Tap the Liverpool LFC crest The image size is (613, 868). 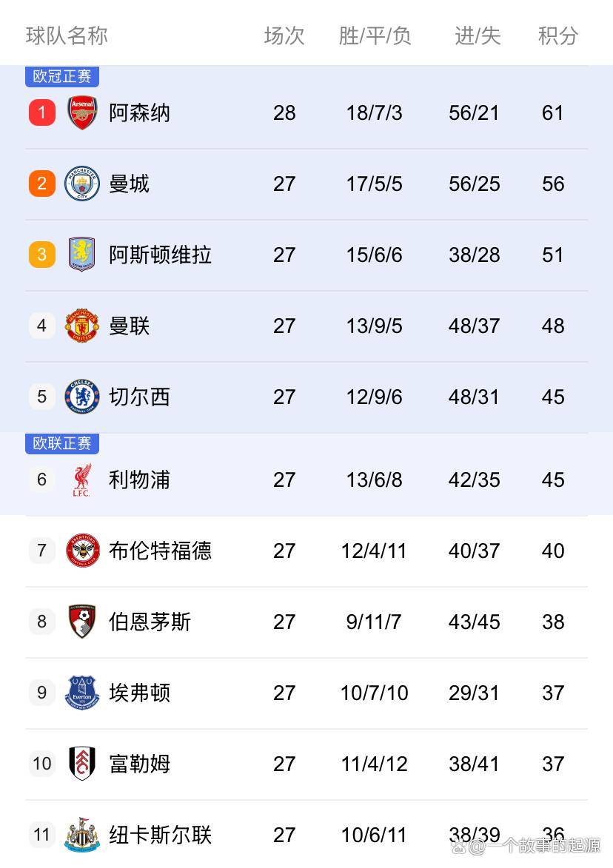pyautogui.click(x=82, y=480)
